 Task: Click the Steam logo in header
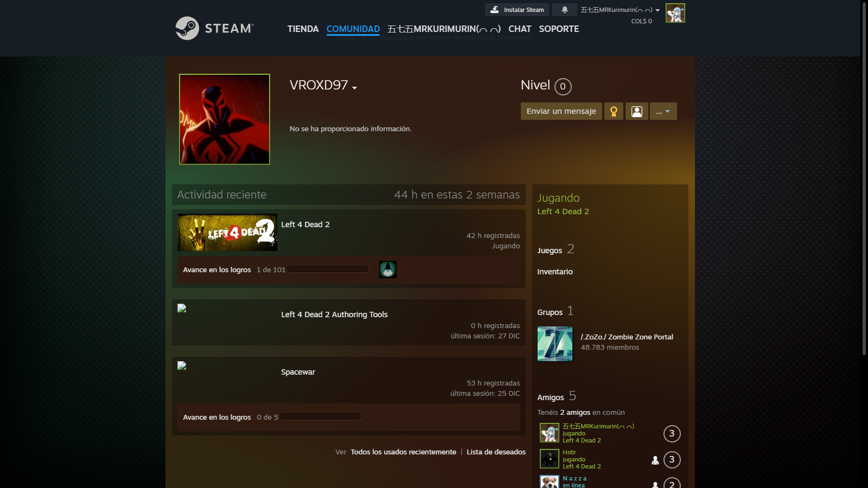215,28
